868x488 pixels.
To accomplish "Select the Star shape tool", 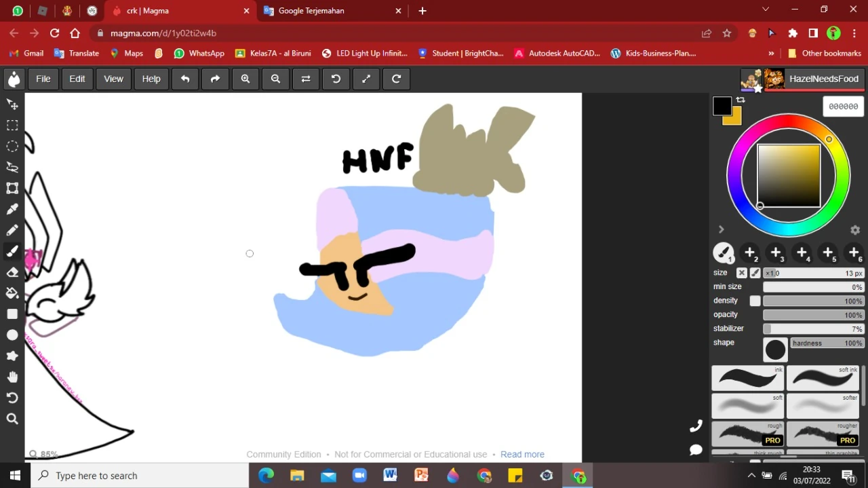I will pos(12,356).
